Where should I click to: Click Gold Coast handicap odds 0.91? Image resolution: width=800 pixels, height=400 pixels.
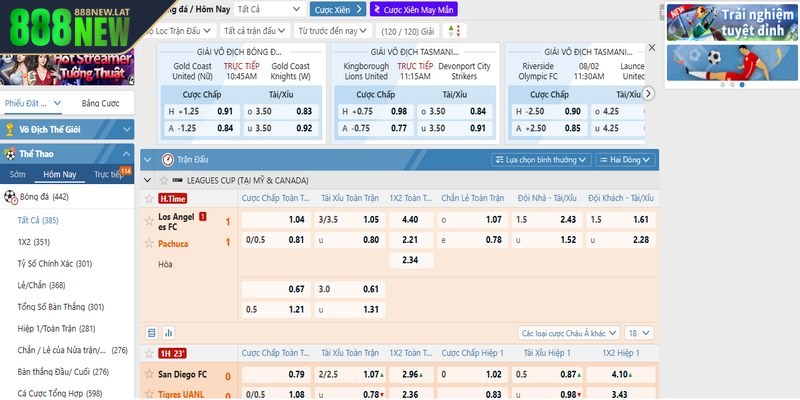tap(225, 111)
